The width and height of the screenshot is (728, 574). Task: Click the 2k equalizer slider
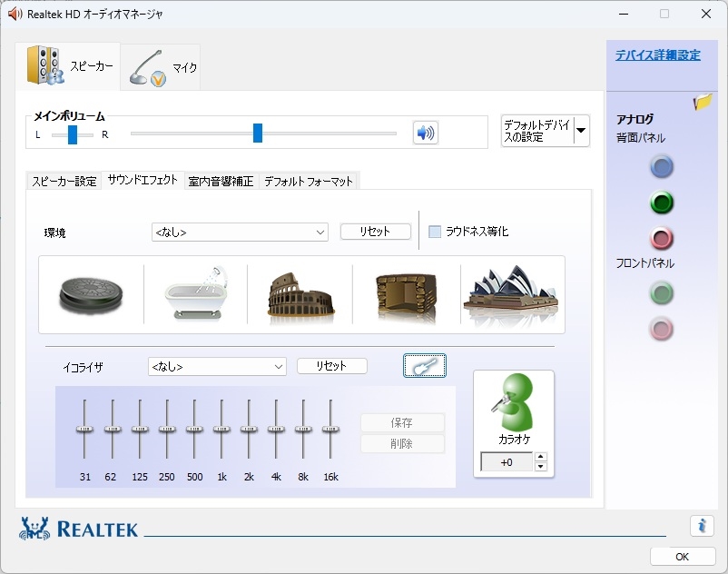pyautogui.click(x=249, y=429)
